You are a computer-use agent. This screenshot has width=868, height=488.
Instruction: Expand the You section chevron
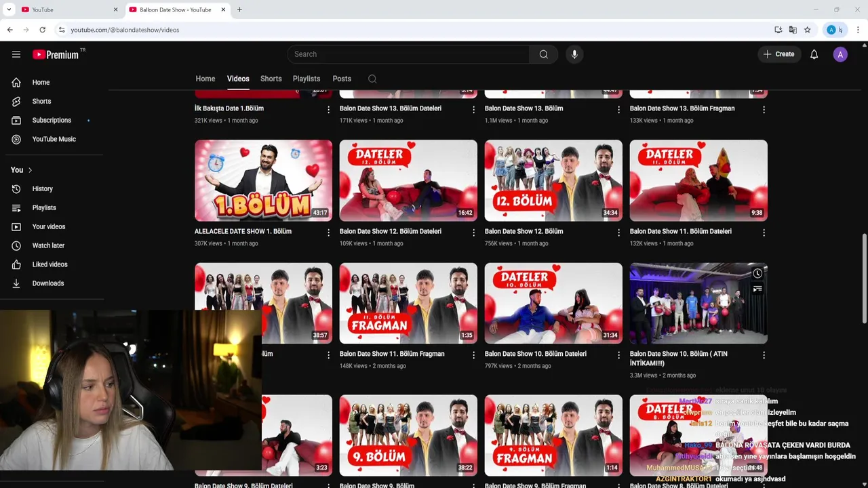30,170
